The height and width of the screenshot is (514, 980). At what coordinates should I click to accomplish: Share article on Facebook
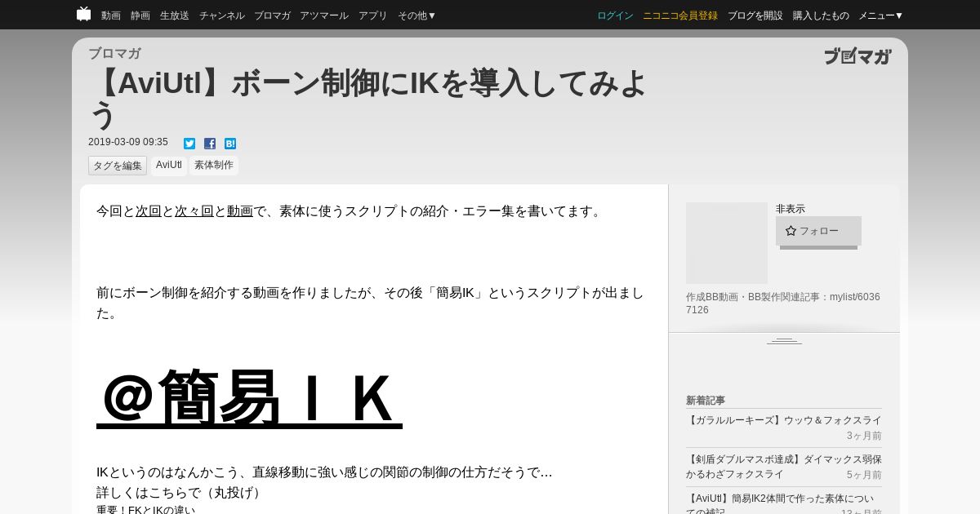pyautogui.click(x=210, y=144)
